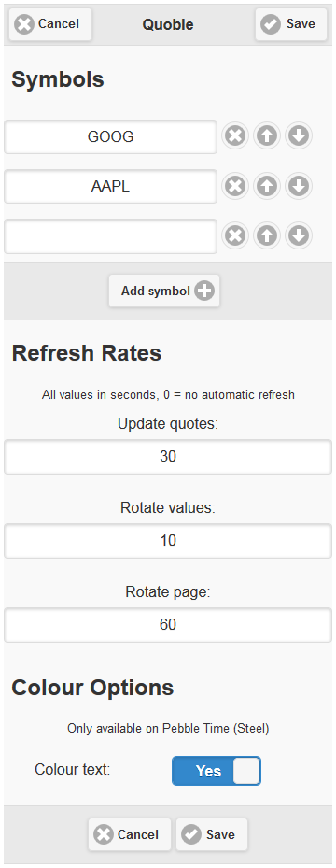The width and height of the screenshot is (336, 868).
Task: Move the empty symbol row down
Action: pyautogui.click(x=299, y=235)
